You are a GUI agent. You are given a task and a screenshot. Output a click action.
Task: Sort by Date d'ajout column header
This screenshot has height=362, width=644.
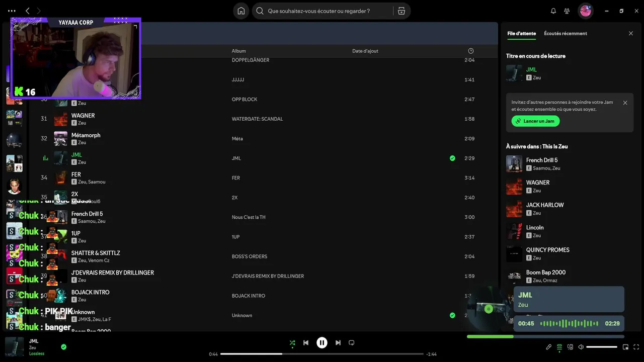pos(365,51)
